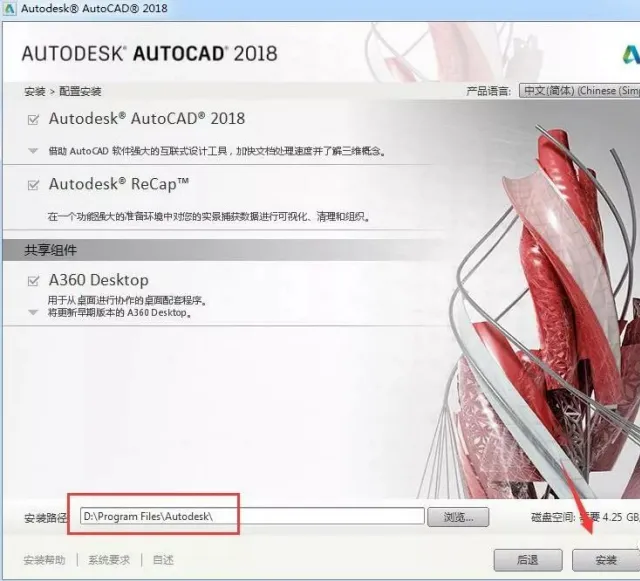
Task: Click the Autodesk logo at top right
Action: (631, 54)
